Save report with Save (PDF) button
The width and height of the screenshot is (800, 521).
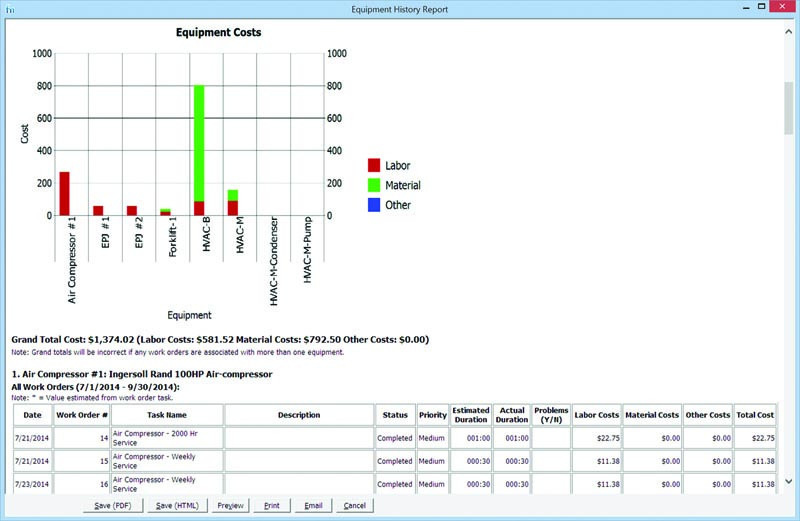(x=113, y=505)
